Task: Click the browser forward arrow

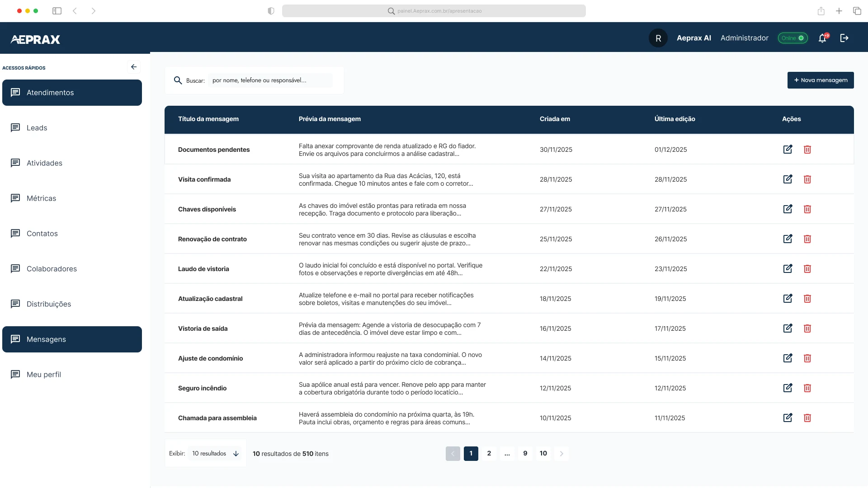Action: [x=93, y=11]
